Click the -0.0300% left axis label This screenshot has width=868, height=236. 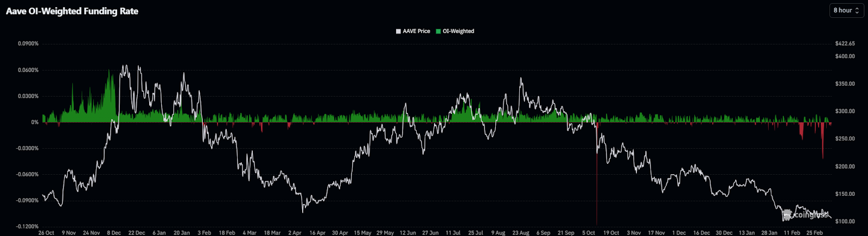point(27,148)
